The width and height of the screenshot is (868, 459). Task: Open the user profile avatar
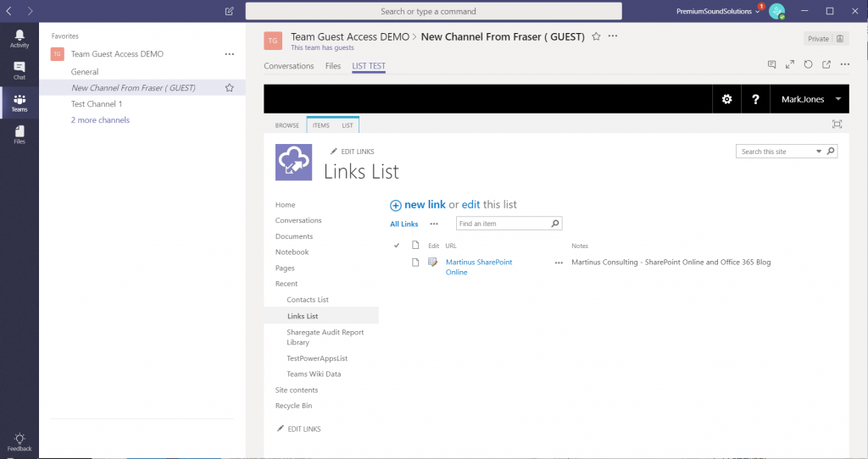[776, 11]
